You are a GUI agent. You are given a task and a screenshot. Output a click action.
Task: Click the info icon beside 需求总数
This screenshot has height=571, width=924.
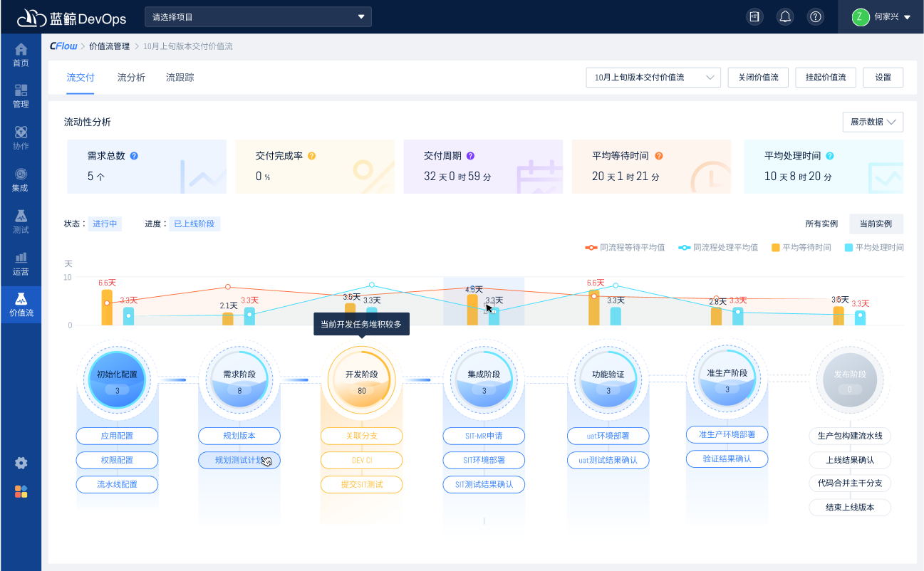(x=134, y=156)
